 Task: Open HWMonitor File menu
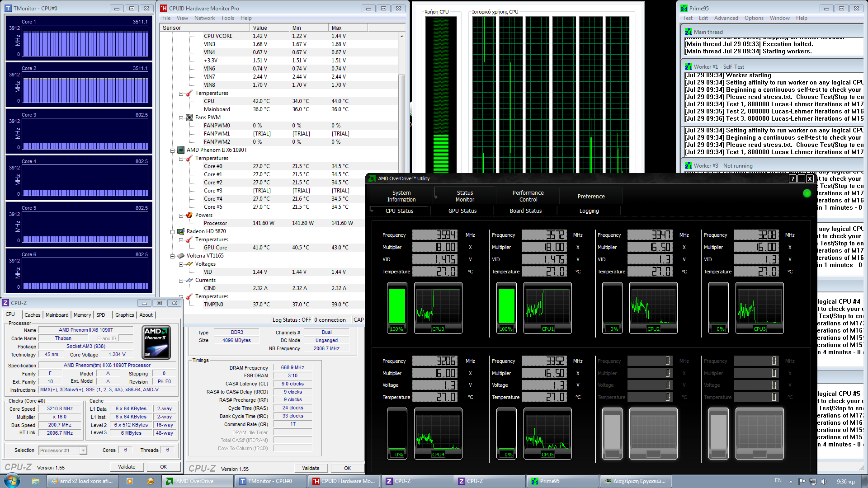(x=166, y=18)
